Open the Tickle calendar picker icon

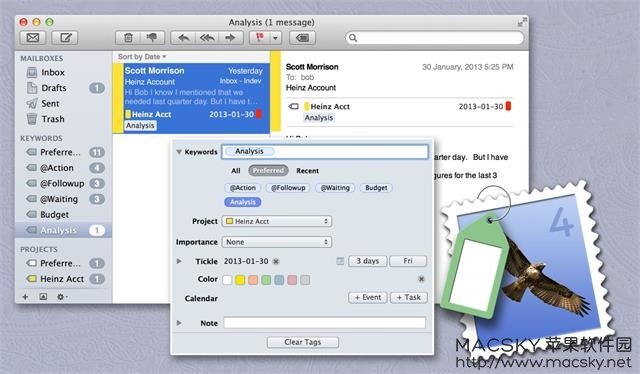tap(340, 261)
